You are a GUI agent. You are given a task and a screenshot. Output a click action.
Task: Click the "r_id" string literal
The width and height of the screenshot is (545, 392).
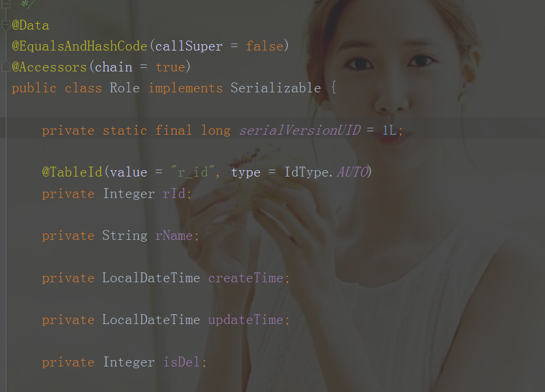192,172
